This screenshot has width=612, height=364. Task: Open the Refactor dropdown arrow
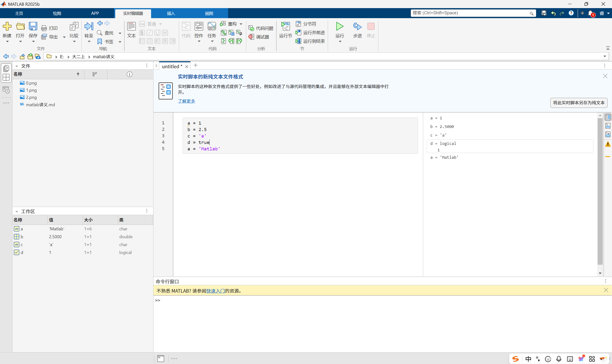coord(241,24)
